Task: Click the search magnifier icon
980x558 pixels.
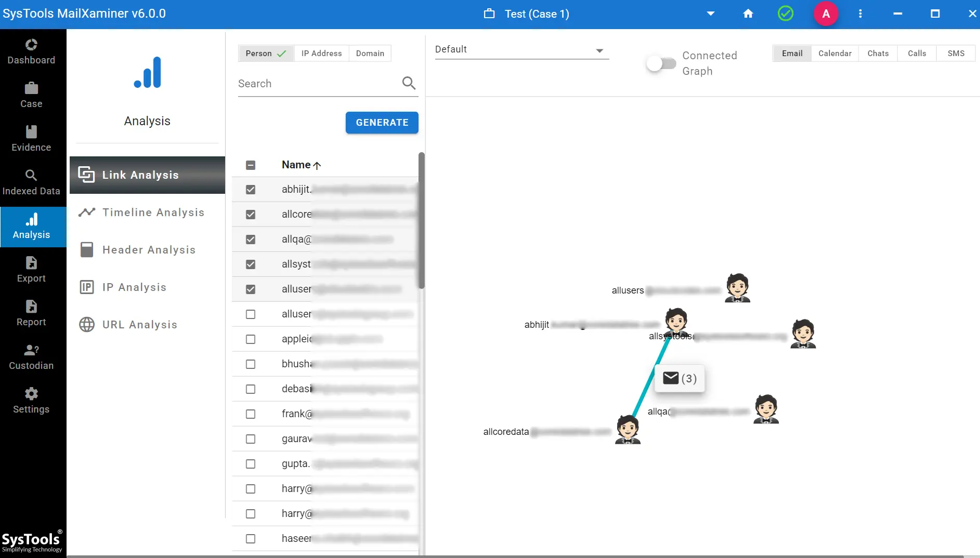Action: pos(409,83)
